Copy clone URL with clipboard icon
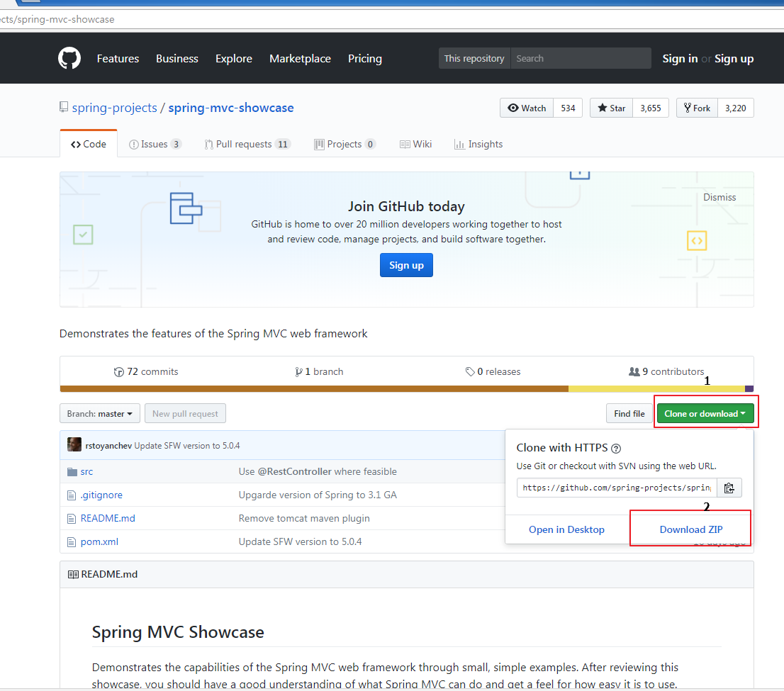The height and width of the screenshot is (691, 784). tap(729, 488)
